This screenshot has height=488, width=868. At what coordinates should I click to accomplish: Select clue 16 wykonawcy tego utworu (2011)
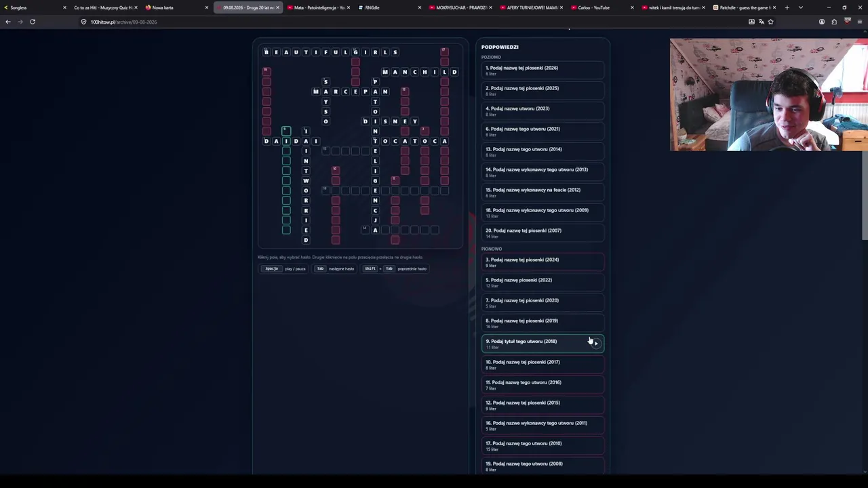pos(542,425)
